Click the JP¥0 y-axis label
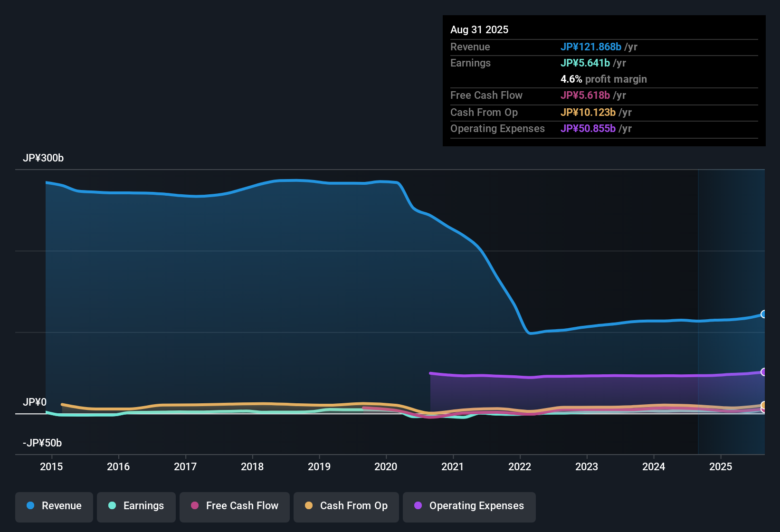Image resolution: width=780 pixels, height=532 pixels. pyautogui.click(x=35, y=402)
